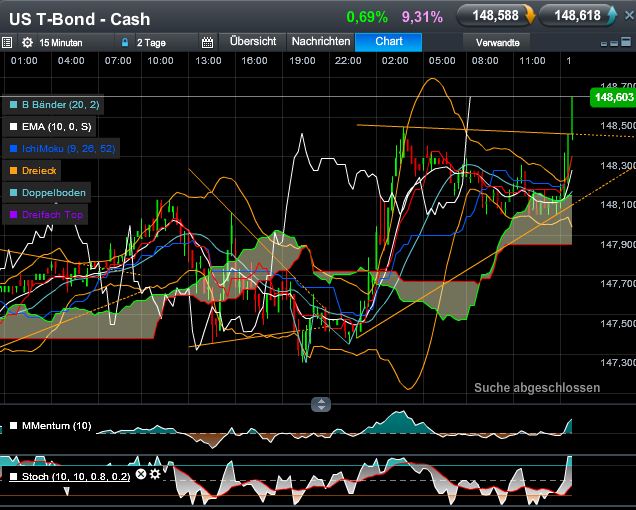Toggle the Dreieck pattern legend

pos(33,170)
